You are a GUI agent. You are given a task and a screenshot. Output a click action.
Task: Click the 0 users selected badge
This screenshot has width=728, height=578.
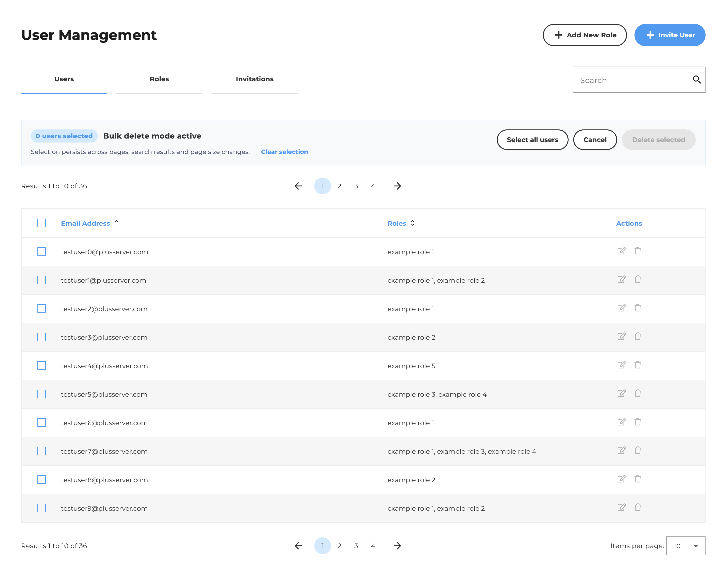(x=64, y=136)
